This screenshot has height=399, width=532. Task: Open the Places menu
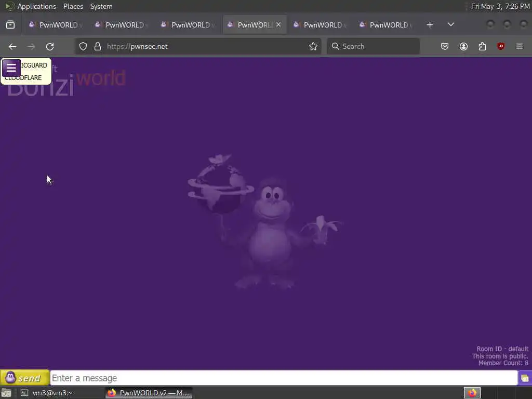tap(73, 6)
